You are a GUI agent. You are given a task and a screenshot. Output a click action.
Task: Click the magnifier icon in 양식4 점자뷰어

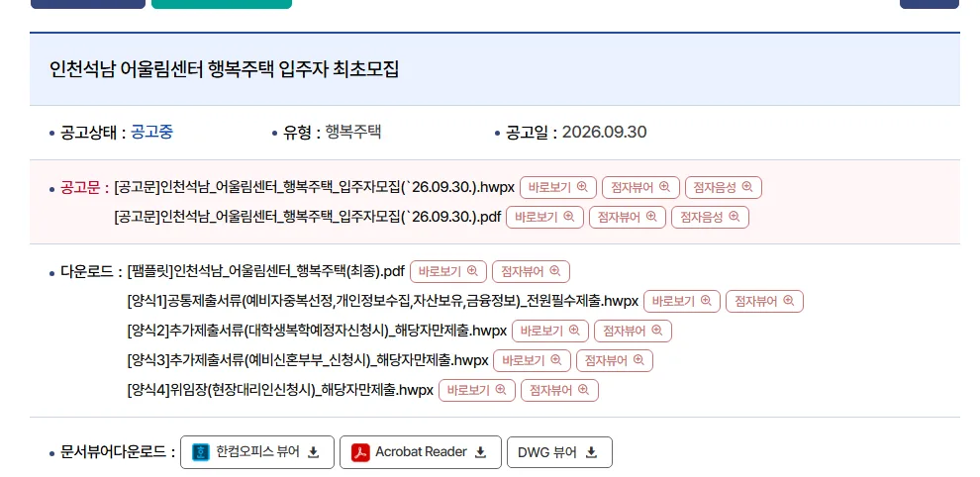click(x=584, y=390)
